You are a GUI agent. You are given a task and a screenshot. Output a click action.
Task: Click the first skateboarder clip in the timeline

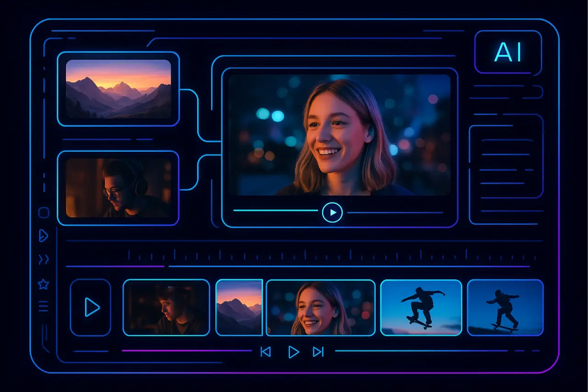coord(421,307)
